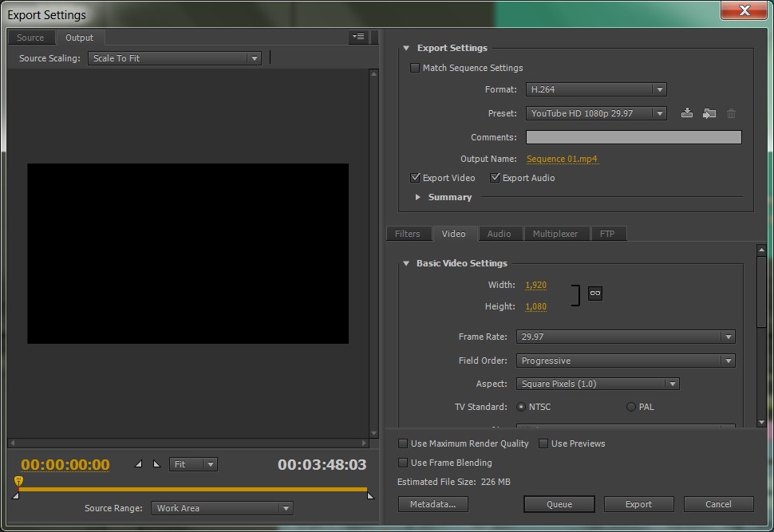Click the yellow playhead marker on timeline
Image resolution: width=774 pixels, height=532 pixels.
click(x=18, y=481)
